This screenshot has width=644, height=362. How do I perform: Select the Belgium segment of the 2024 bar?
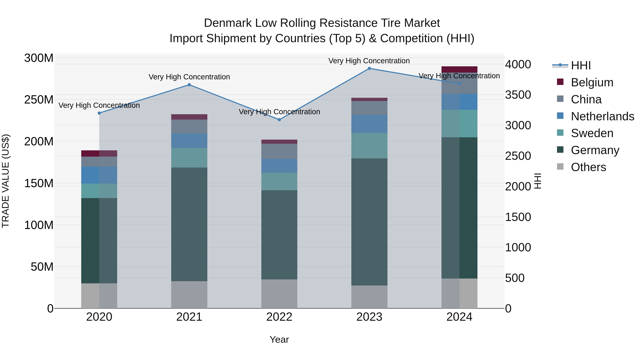460,70
